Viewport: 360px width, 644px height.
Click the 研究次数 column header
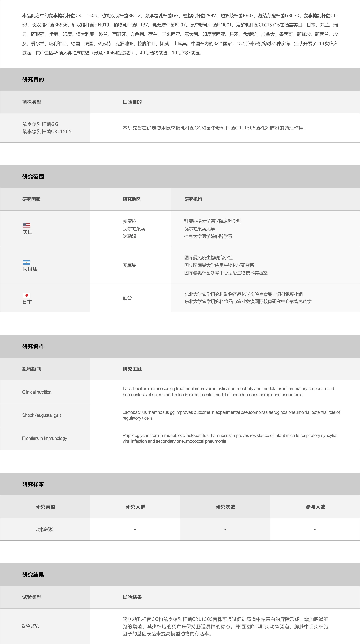tap(226, 507)
